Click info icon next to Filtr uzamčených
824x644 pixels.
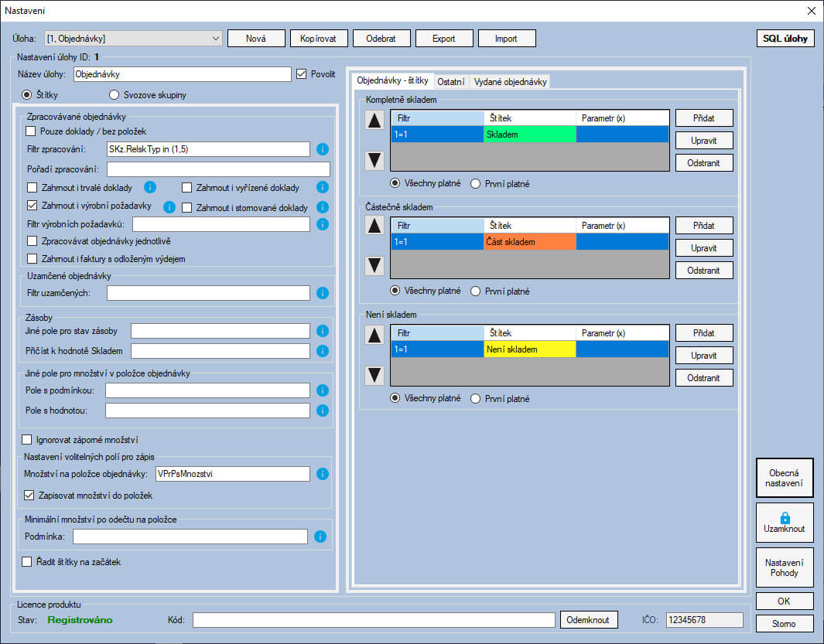323,293
